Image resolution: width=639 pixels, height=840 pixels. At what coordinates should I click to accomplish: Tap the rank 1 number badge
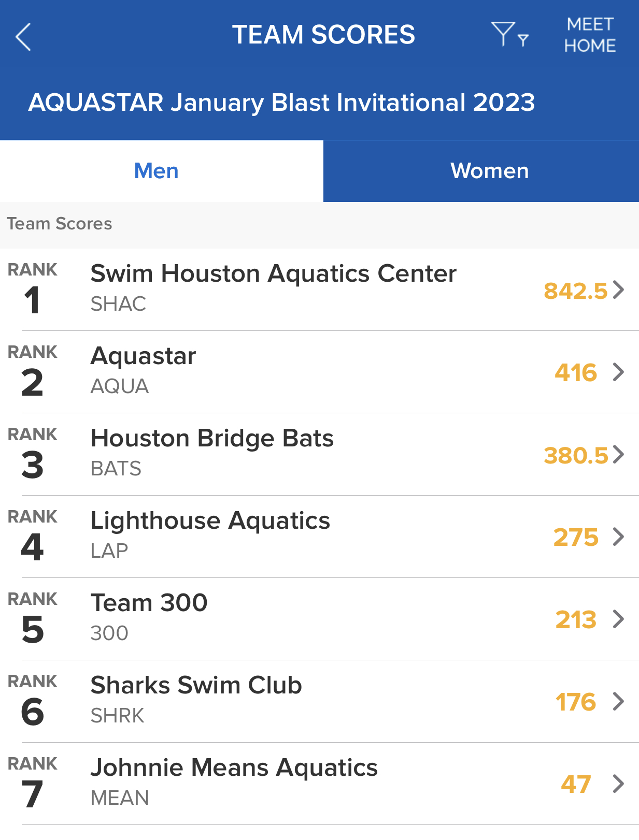(32, 300)
